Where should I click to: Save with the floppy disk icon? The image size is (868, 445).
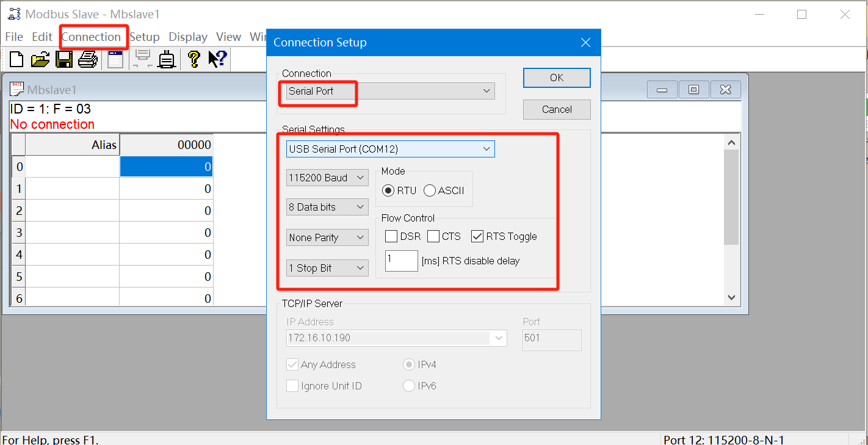64,59
